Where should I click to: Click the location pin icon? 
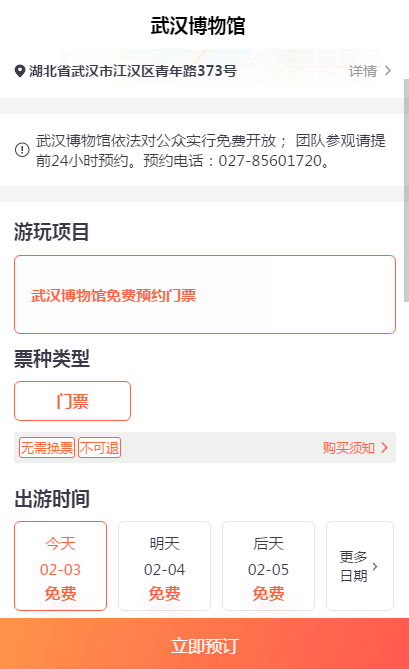(20, 71)
